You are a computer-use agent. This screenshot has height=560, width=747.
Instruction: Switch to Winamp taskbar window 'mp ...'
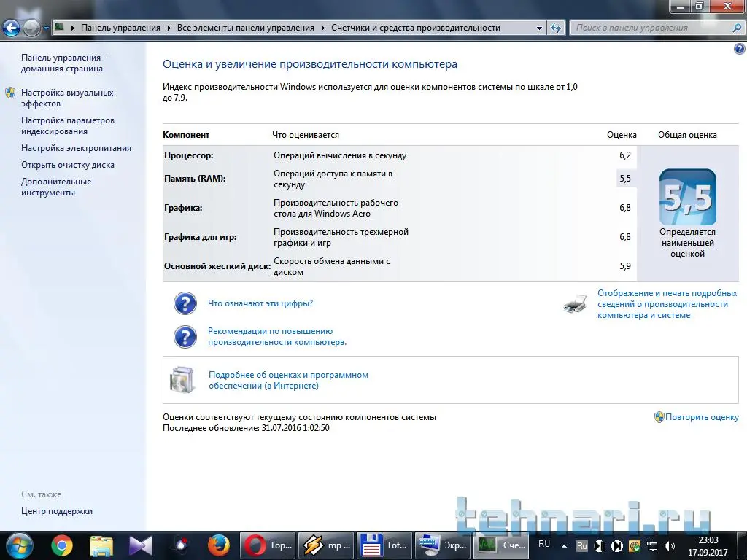(x=326, y=545)
